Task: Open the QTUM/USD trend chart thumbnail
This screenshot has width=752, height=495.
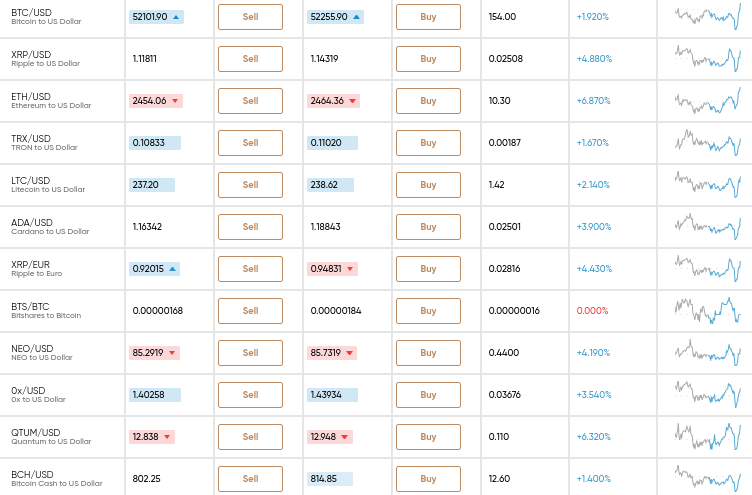Action: click(x=708, y=436)
